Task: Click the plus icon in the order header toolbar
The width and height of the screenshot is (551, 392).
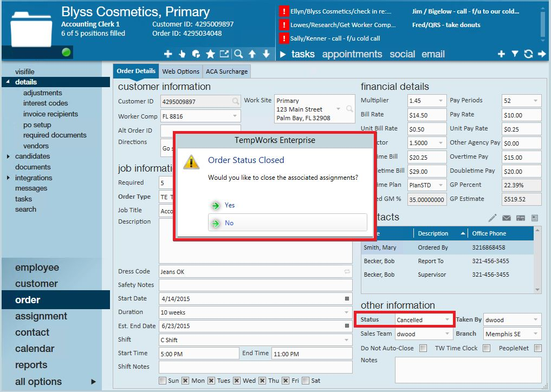Action: (168, 54)
